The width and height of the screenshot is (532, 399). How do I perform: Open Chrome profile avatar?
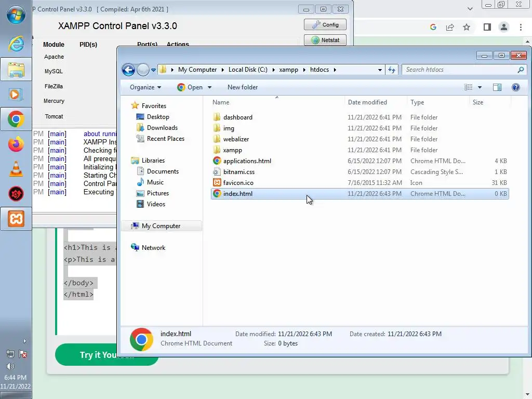[504, 27]
